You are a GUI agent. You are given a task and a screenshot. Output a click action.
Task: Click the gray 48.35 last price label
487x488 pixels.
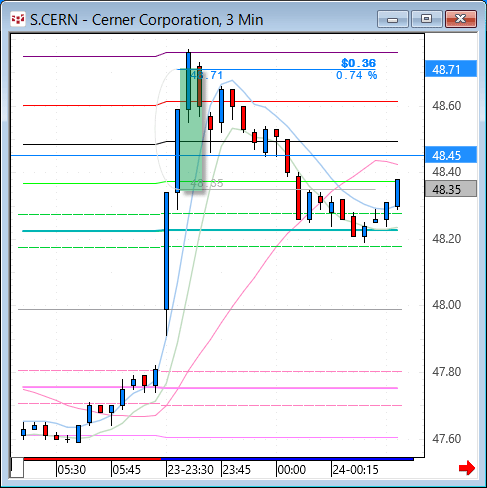[451, 189]
